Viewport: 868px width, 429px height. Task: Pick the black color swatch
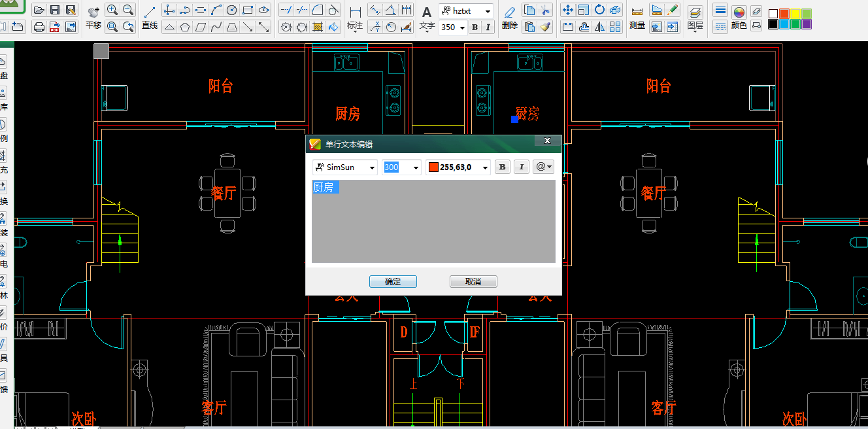point(773,24)
